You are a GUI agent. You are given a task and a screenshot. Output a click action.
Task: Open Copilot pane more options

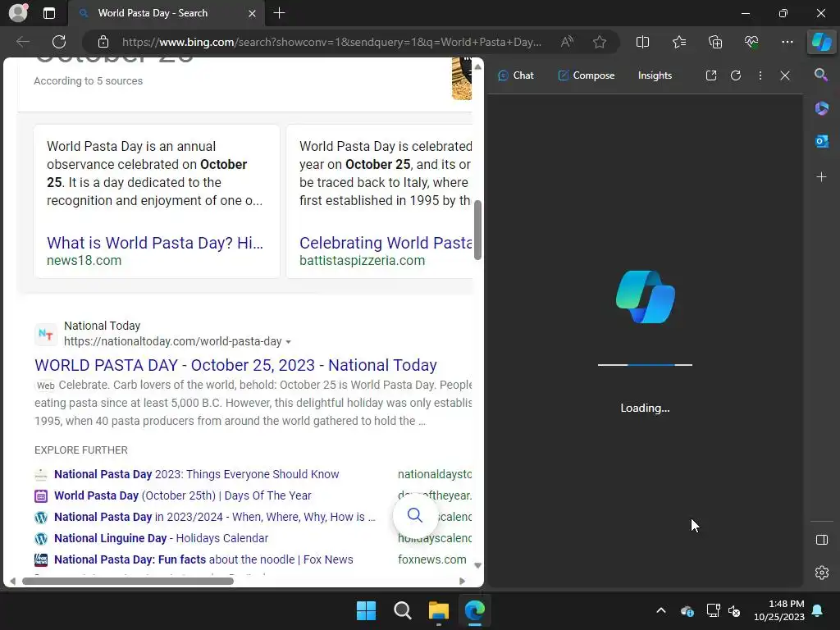(760, 75)
